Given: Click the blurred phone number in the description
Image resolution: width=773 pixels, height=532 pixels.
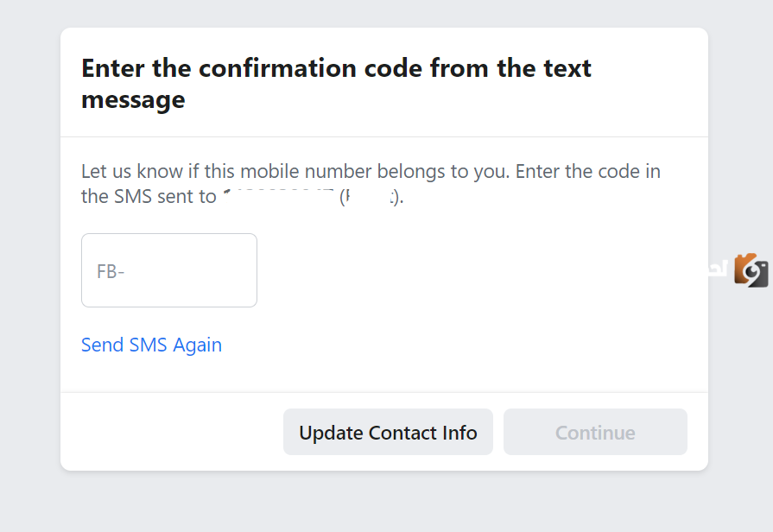Looking at the screenshot, I should [278, 196].
